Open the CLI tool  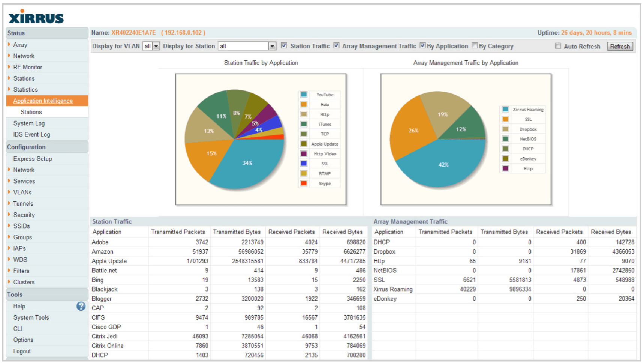pos(18,329)
